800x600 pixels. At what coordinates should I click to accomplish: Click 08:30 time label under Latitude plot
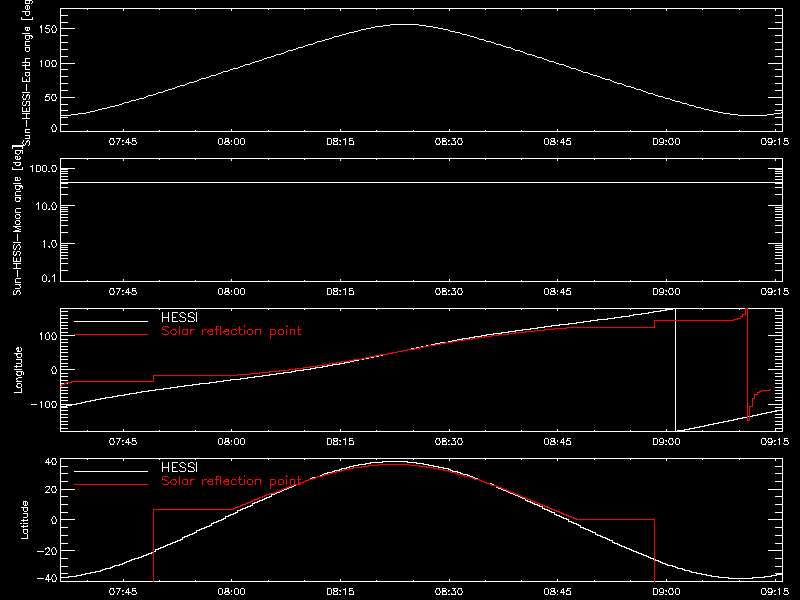[449, 592]
